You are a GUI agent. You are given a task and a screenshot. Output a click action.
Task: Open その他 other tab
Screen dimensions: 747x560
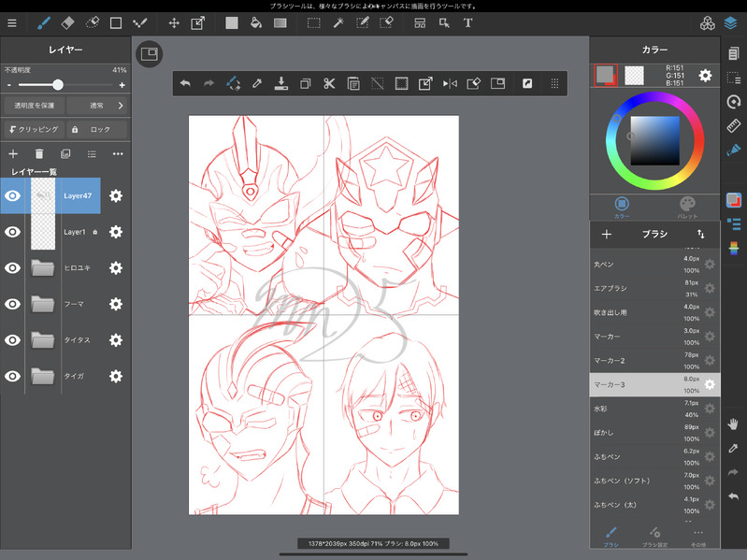pyautogui.click(x=698, y=537)
